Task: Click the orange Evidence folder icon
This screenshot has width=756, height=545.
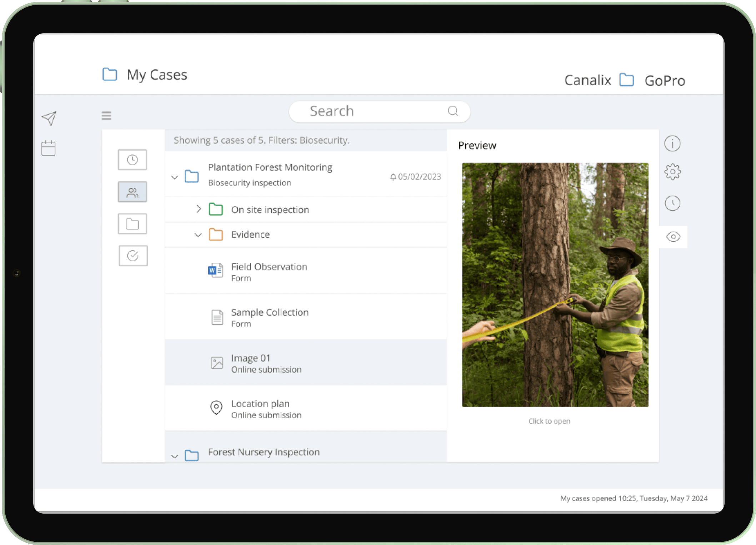Action: click(216, 234)
